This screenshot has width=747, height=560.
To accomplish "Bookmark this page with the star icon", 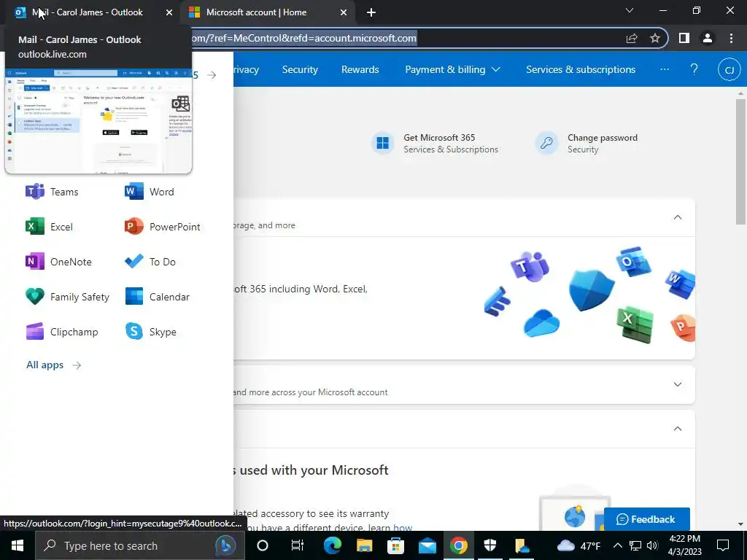I will pos(655,38).
